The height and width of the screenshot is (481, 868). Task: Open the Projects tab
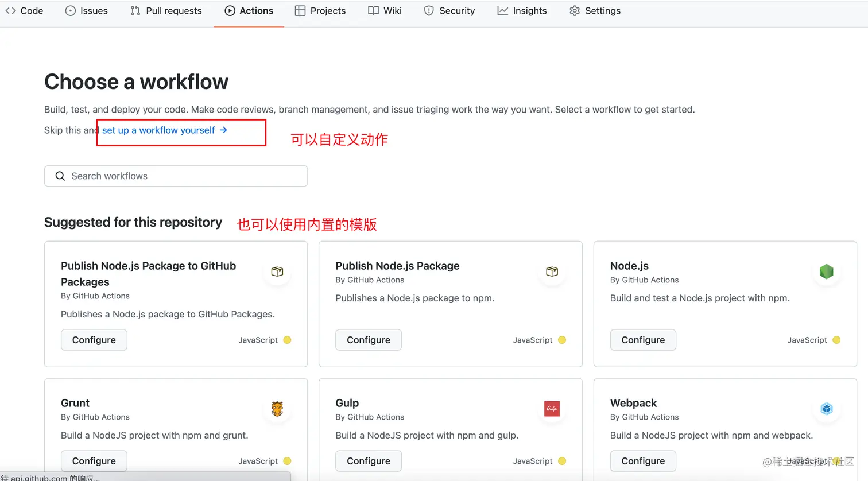click(320, 11)
